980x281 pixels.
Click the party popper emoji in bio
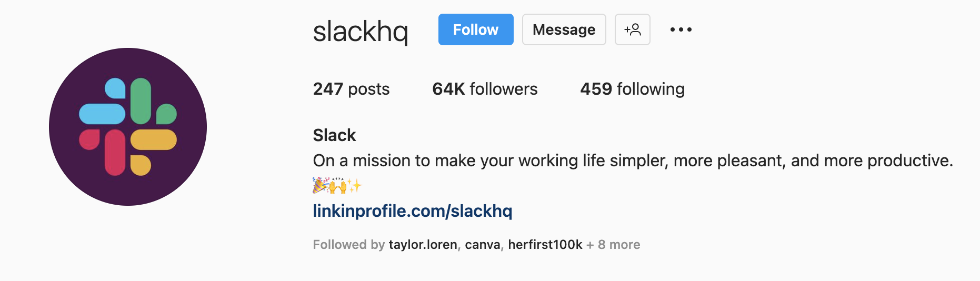click(321, 185)
